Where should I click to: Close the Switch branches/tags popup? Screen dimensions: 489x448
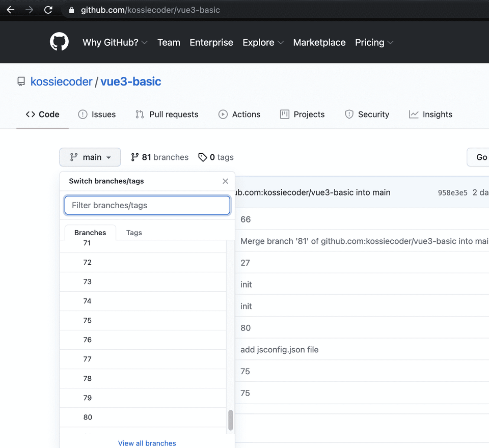(x=225, y=181)
